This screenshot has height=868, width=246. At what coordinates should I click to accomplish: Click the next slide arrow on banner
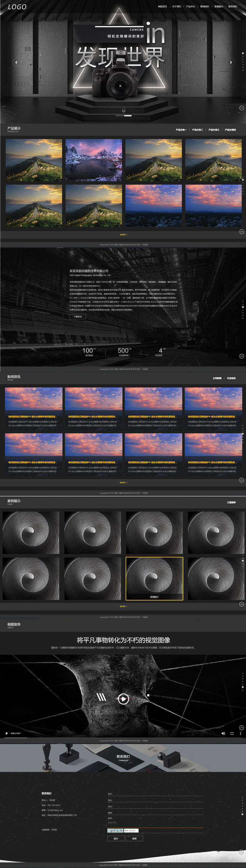click(231, 62)
